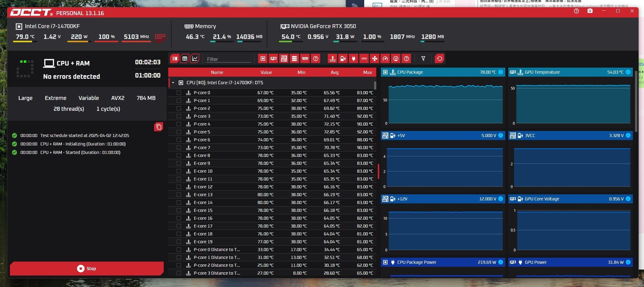644x287 pixels.
Task: Switch to graph-only view icon
Action: click(195, 59)
